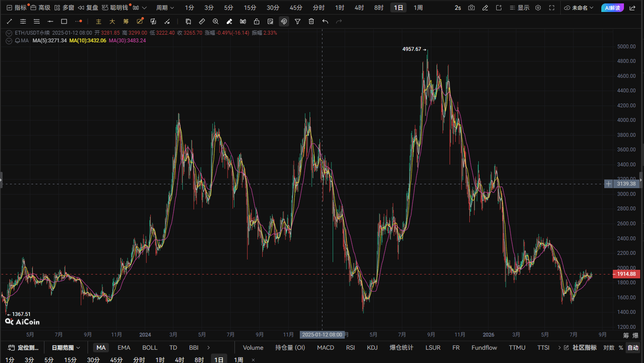Select the horizontal line tool with center dot
The image size is (644, 363).
pos(50,21)
